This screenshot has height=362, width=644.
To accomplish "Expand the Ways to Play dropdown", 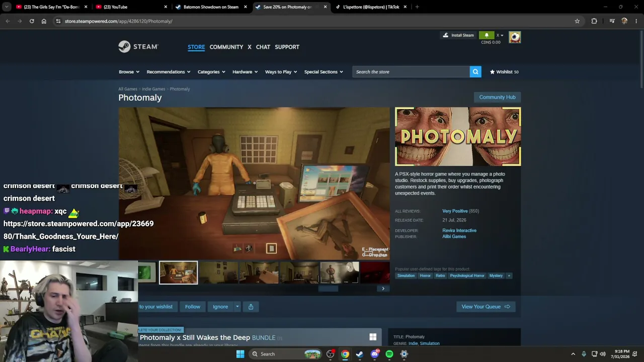I will point(281,72).
